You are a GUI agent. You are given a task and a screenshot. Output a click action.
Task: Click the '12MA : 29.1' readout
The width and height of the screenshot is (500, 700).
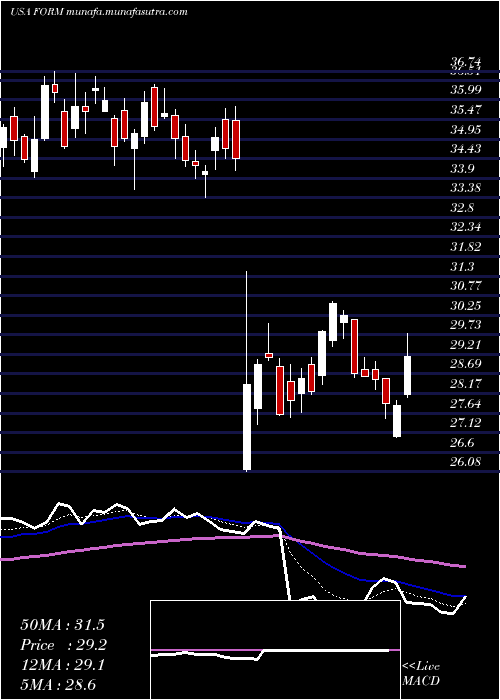(x=62, y=665)
